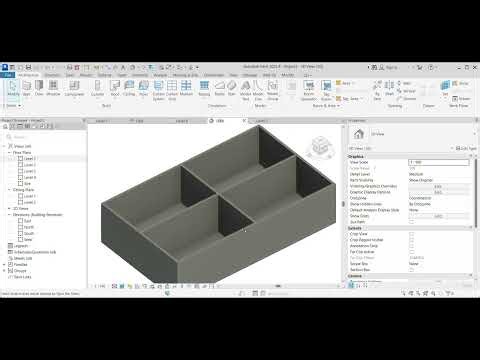Select the Floor tool
480x360 pixels.
(143, 88)
